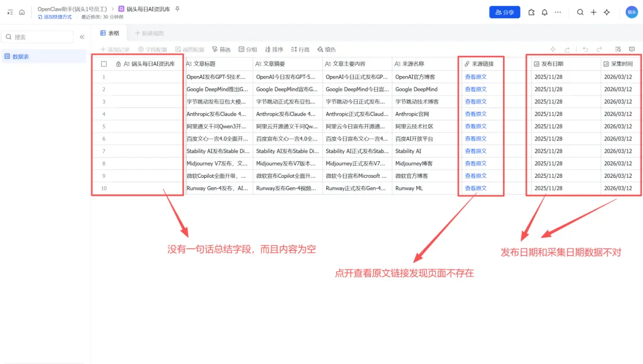The height and width of the screenshot is (364, 643).
Task: Open 查看原文 link in Anthropic官网 row
Action: point(476,114)
